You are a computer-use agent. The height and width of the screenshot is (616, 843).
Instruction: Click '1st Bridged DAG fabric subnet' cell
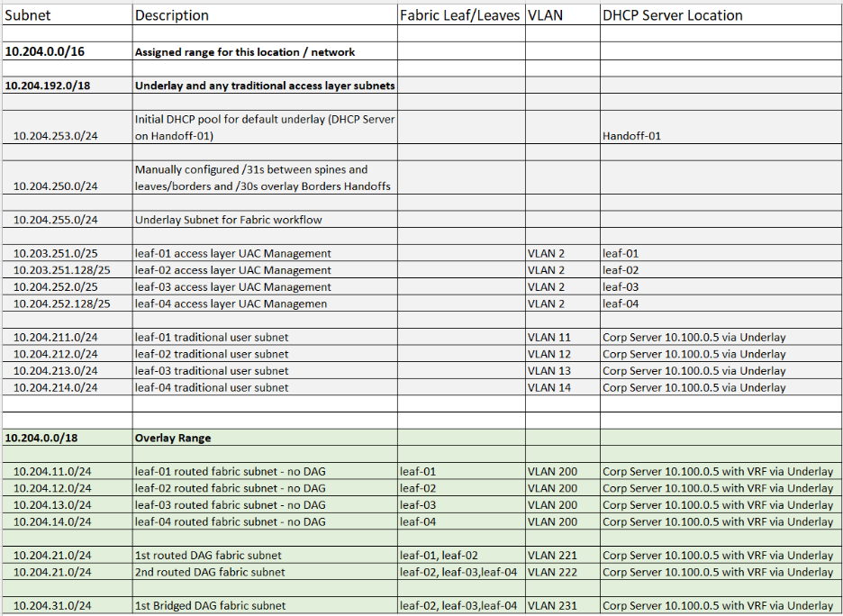[x=265, y=605]
